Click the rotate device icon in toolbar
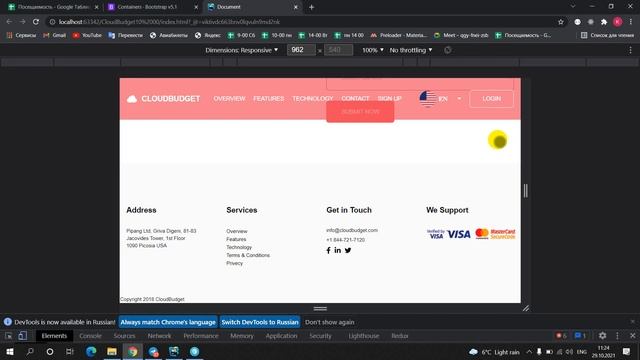 [x=448, y=50]
